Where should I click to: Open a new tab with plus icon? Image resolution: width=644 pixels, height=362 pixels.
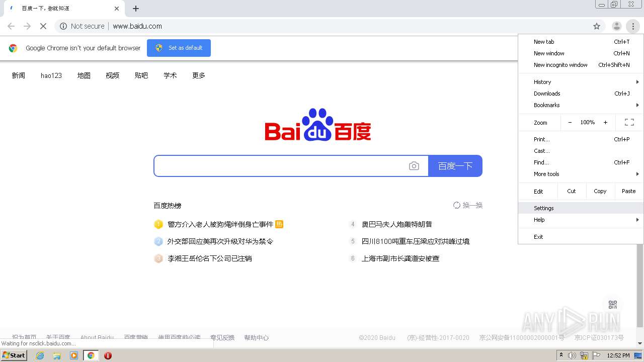pyautogui.click(x=136, y=9)
